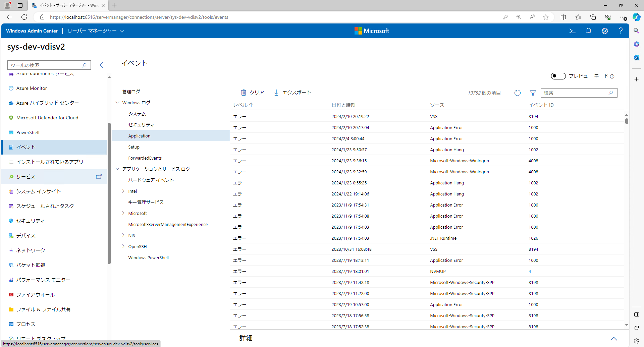Select セキュリティ log in tree
The height and width of the screenshot is (347, 644).
coord(141,125)
